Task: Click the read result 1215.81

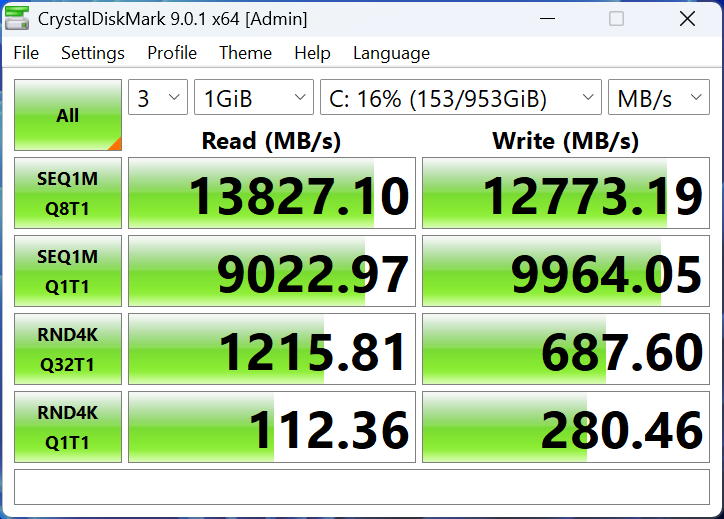Action: point(272,349)
